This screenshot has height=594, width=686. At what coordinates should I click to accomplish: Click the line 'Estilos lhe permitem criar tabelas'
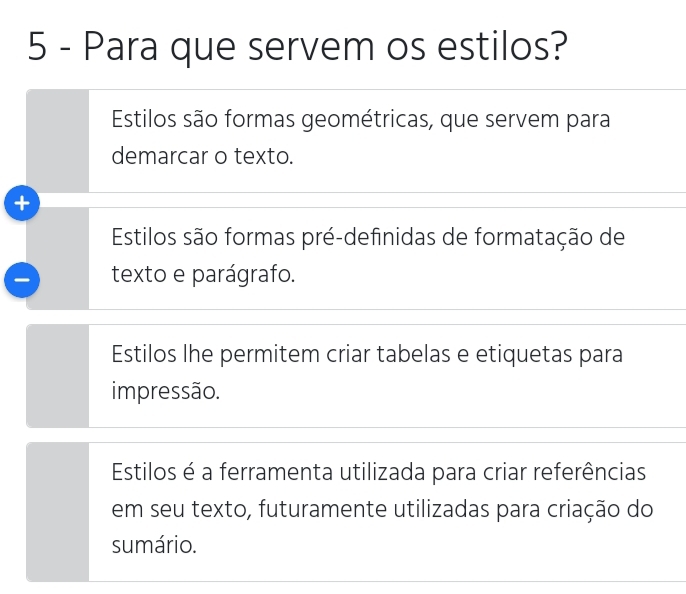pos(367,354)
